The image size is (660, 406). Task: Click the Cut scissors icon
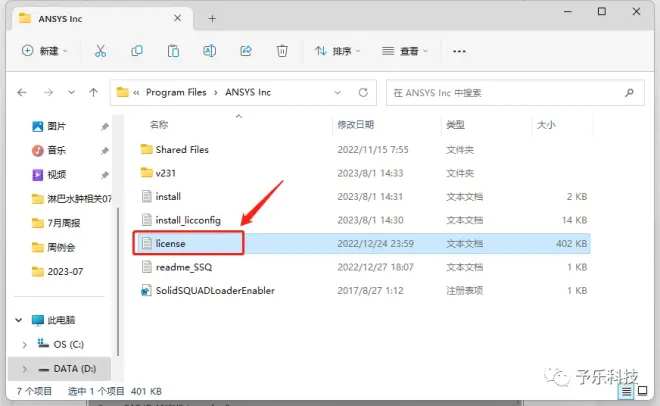pyautogui.click(x=100, y=51)
